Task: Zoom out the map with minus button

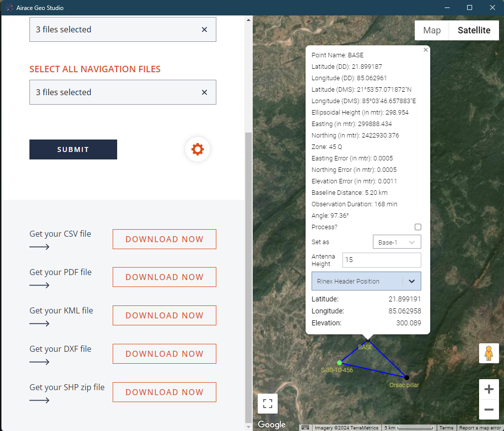Action: coord(489,410)
